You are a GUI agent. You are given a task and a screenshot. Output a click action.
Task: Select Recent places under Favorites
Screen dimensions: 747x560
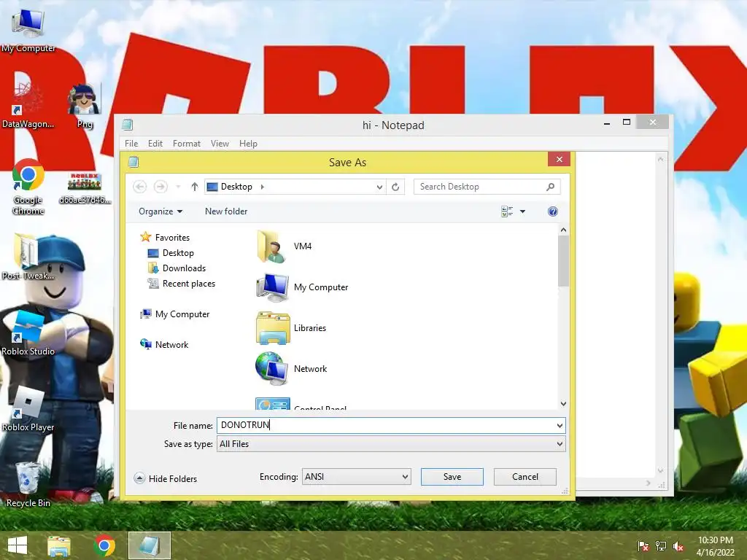182,284
